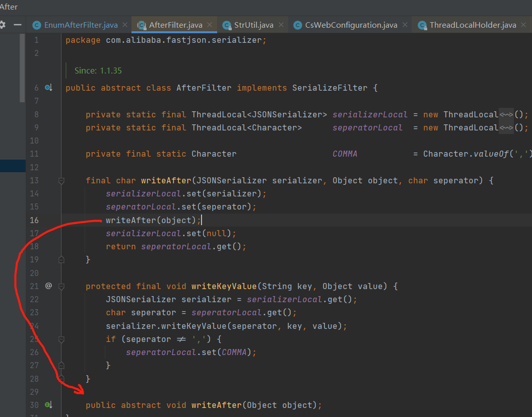Click the package name com.alibaba.fastjson.serializer

pos(183,40)
